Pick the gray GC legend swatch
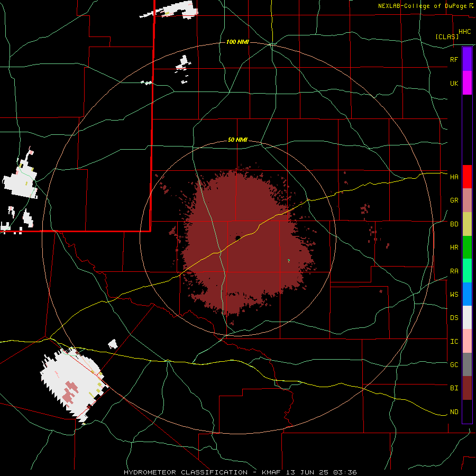The image size is (476, 476). coord(467,364)
